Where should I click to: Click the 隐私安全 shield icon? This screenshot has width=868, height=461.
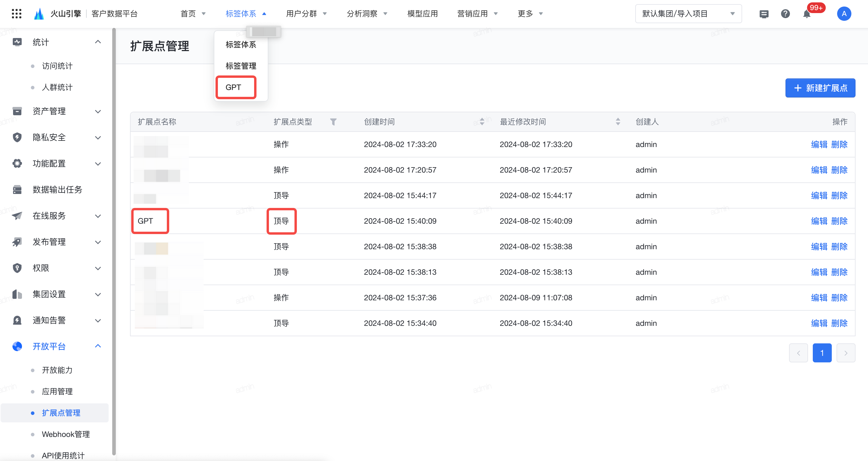tap(17, 137)
